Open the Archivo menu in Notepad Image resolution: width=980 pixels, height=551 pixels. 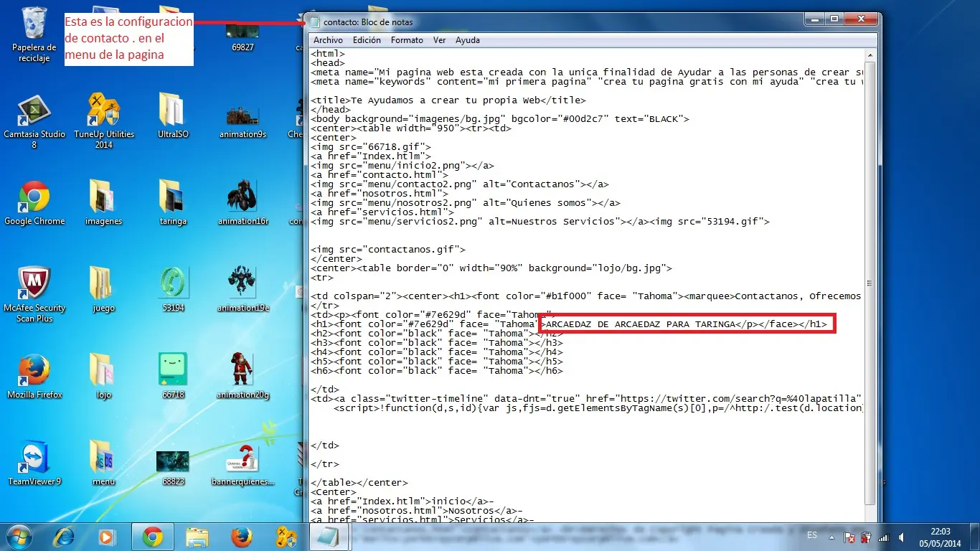coord(328,40)
